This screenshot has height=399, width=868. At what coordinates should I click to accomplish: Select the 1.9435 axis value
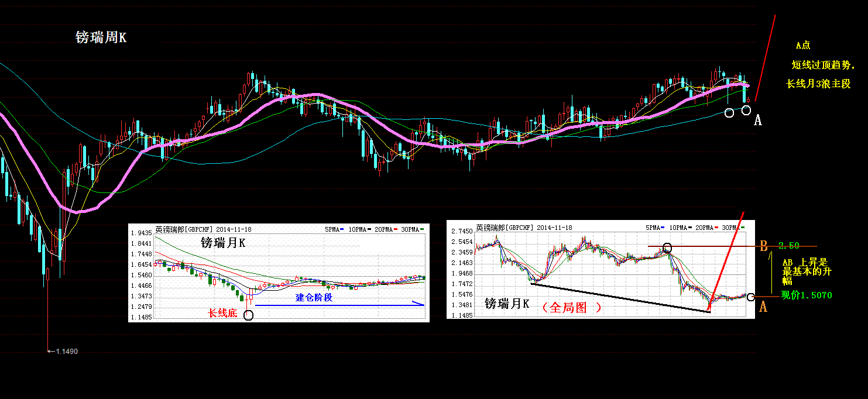click(x=142, y=233)
